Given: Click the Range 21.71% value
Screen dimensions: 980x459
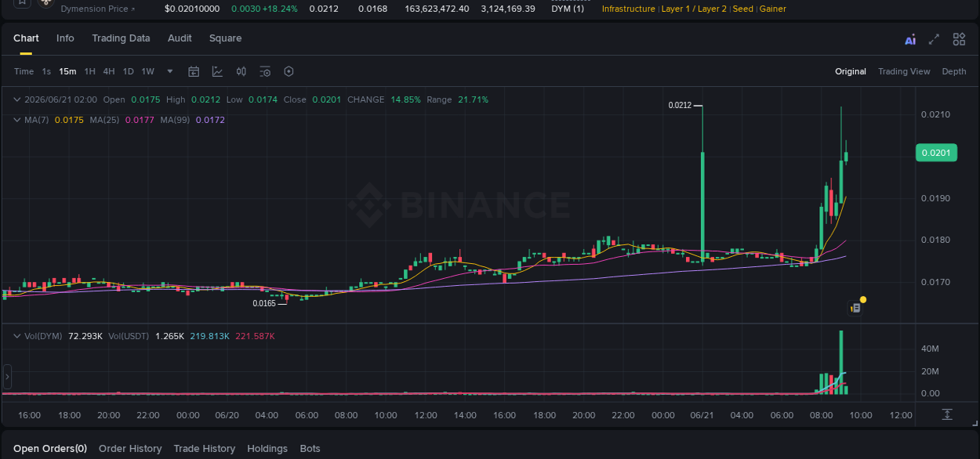Looking at the screenshot, I should (x=473, y=99).
